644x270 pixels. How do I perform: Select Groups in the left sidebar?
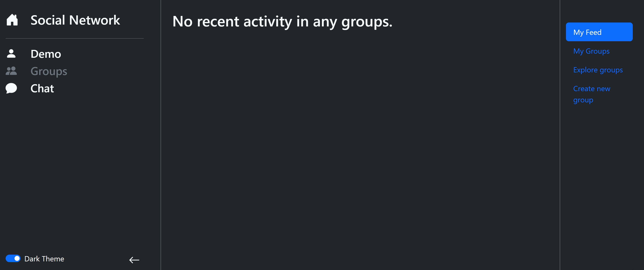[49, 71]
